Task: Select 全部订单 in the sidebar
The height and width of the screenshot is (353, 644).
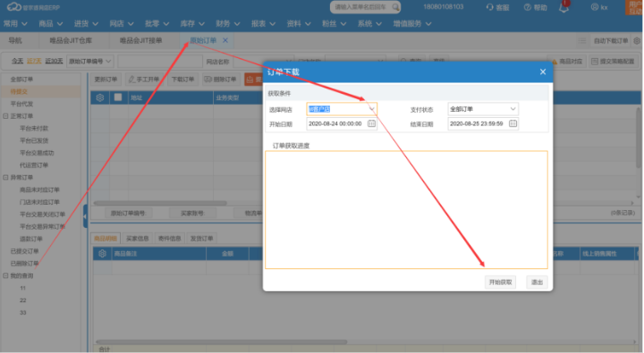Action: 21,80
